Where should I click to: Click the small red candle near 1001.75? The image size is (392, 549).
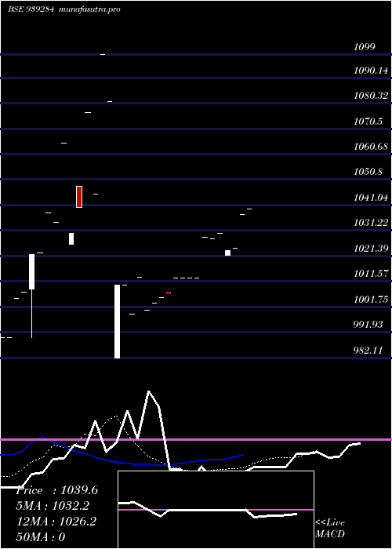pyautogui.click(x=169, y=293)
